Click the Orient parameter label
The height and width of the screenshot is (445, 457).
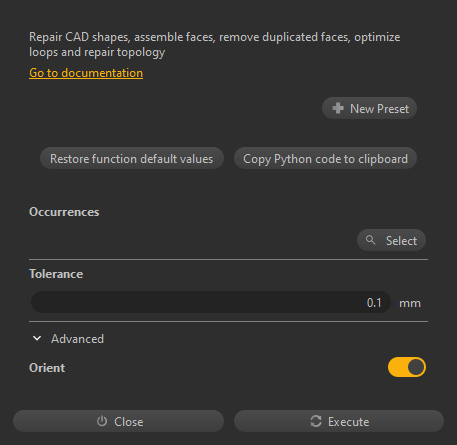coord(47,368)
